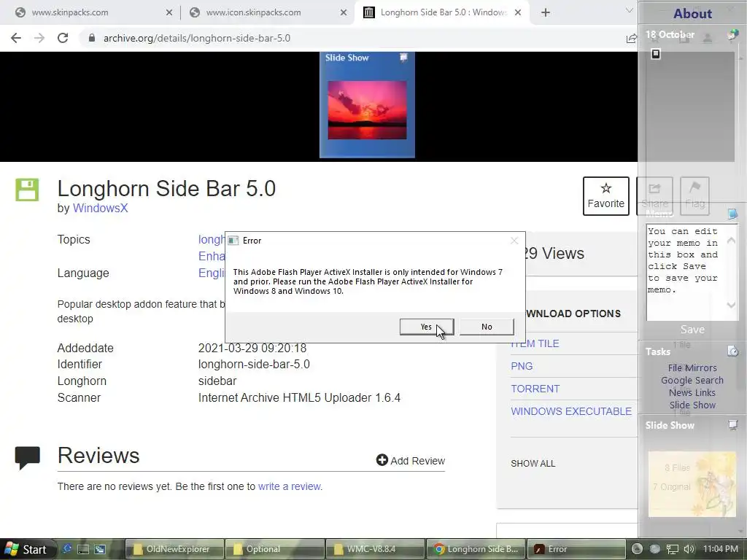
Task: Click the ITEM TILE download option
Action: (535, 343)
